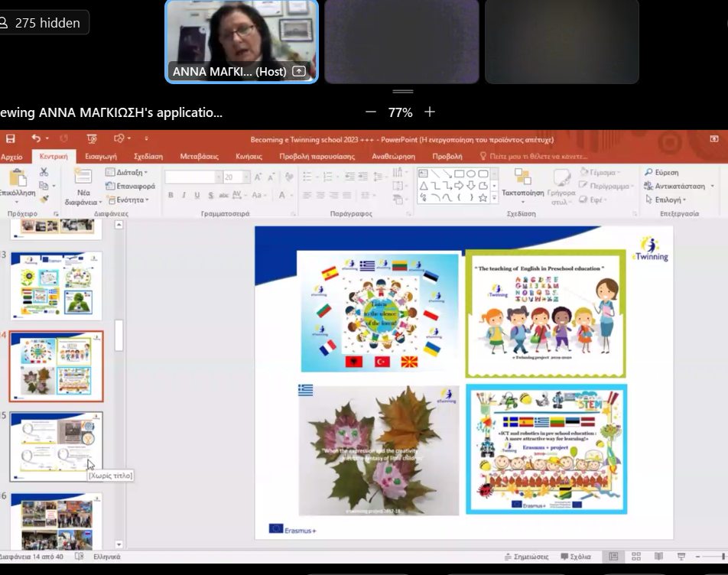The image size is (728, 575).
Task: Select the slide 16 thumbnail with photos
Action: (56, 520)
